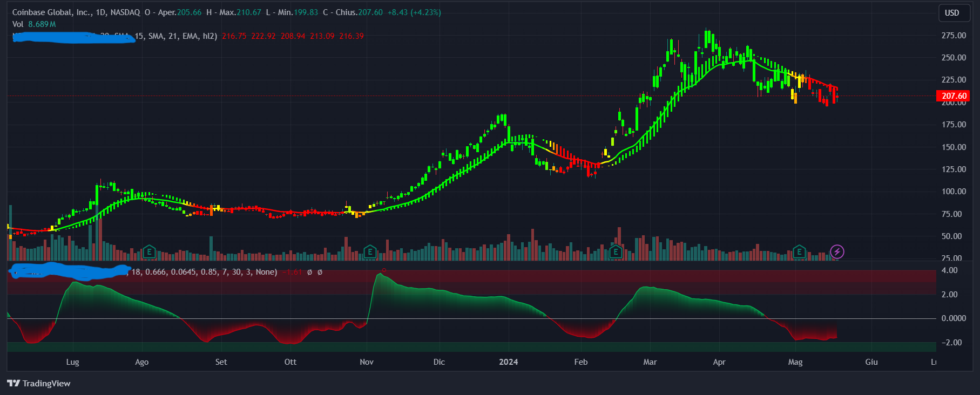
Task: Click the 125.00 price axis label
Action: [954, 169]
